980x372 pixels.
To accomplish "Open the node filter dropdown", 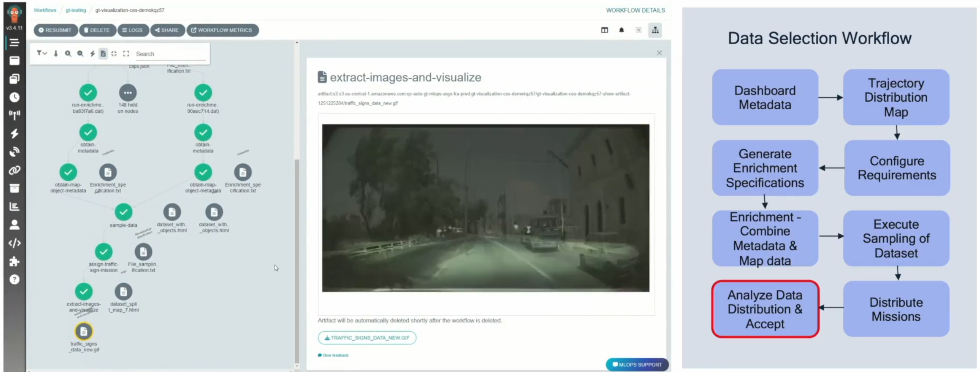I will 42,53.
